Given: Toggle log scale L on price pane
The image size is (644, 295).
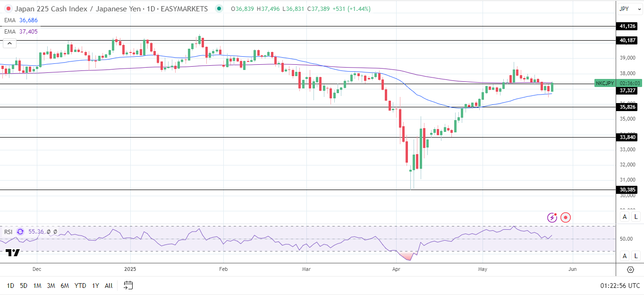Looking at the screenshot, I should (636, 217).
